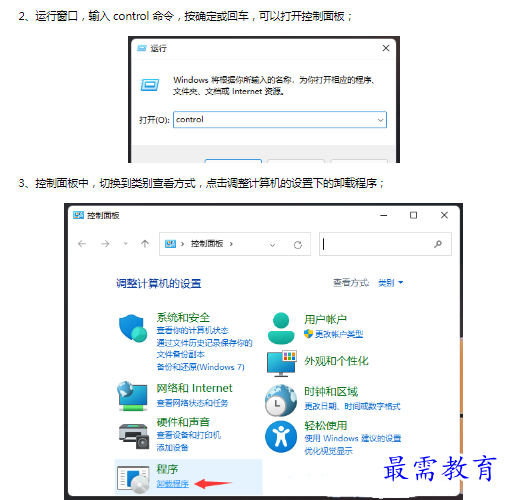Click the Network and Internet globe icon
Image resolution: width=505 pixels, height=500 pixels.
tap(132, 396)
